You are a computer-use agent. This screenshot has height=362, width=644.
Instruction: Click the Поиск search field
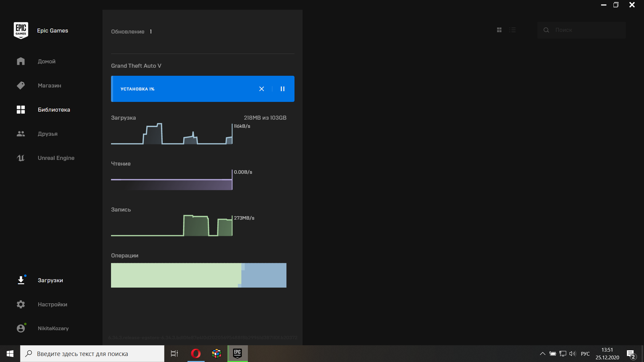581,30
